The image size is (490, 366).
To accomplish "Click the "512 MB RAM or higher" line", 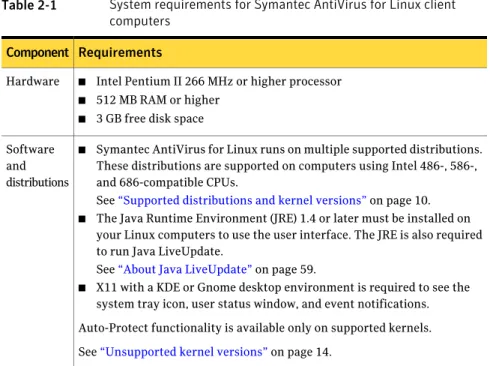I will [158, 100].
